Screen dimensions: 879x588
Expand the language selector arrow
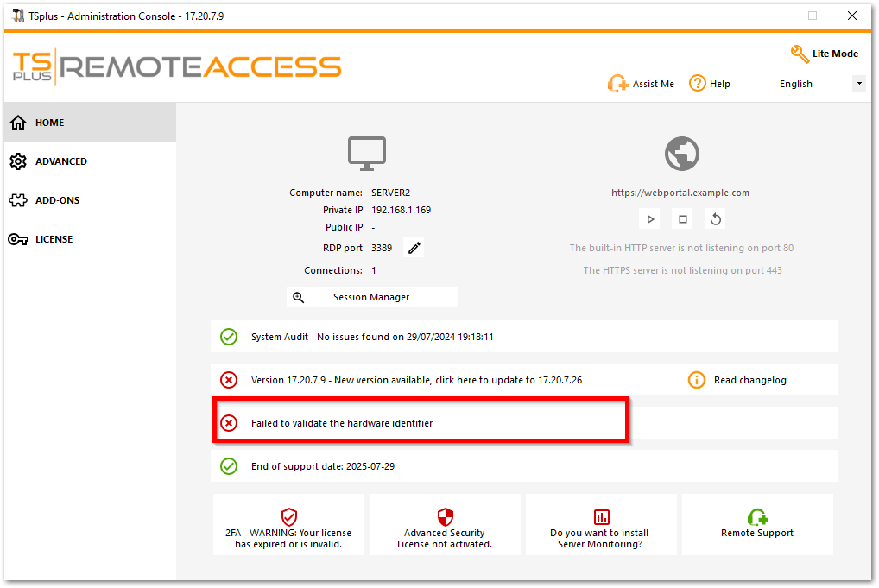(x=858, y=83)
